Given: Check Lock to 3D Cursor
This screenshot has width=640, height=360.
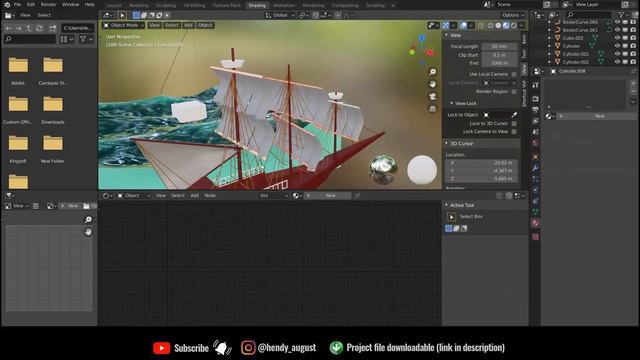Looking at the screenshot, I should coord(514,123).
